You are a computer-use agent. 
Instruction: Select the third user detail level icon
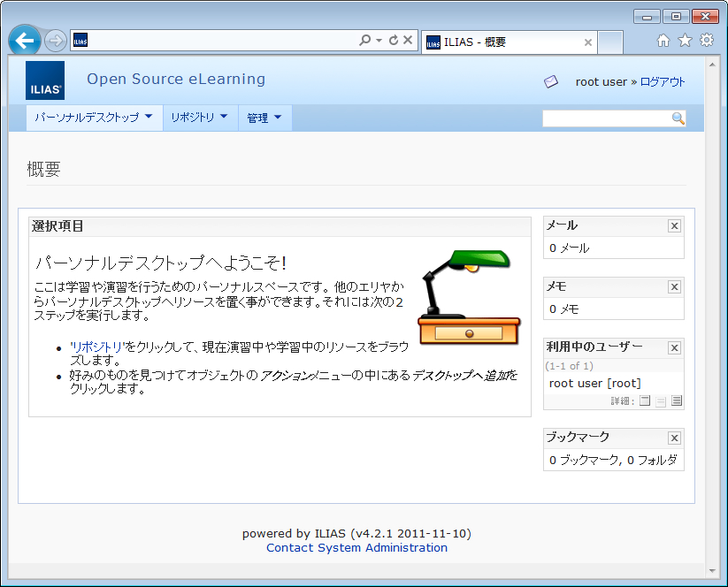point(677,401)
